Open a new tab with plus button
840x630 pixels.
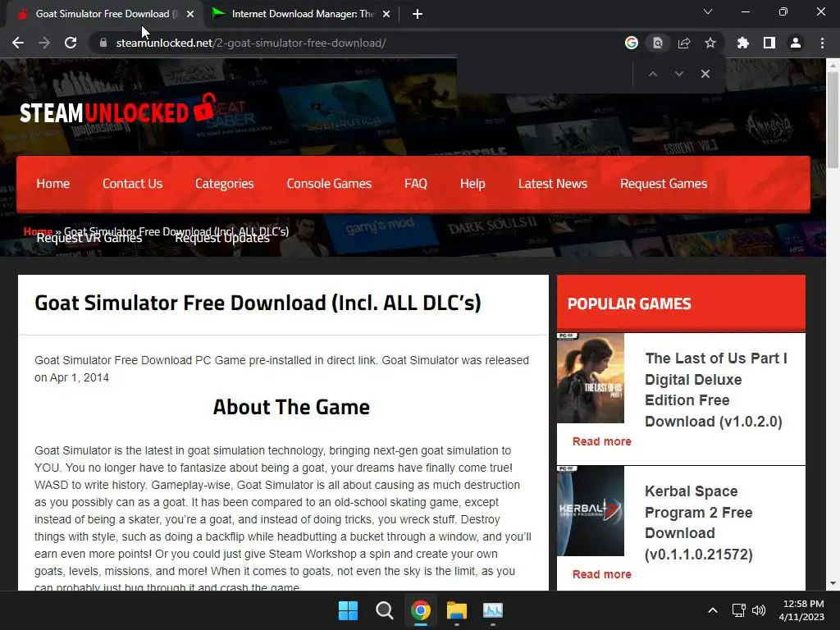point(418,14)
